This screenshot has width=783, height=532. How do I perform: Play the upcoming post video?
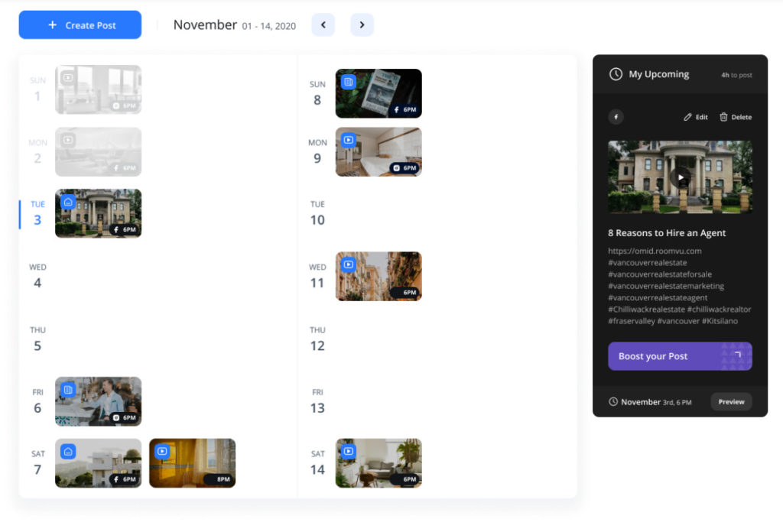[680, 177]
